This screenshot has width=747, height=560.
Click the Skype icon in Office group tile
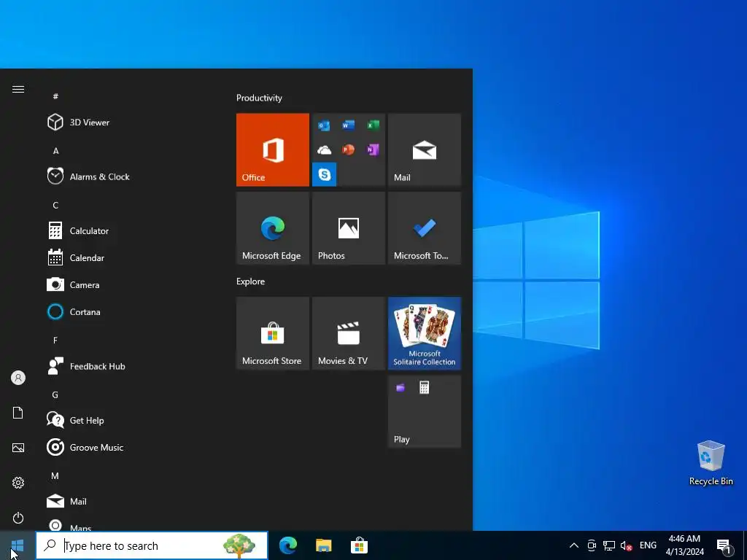tap(325, 174)
